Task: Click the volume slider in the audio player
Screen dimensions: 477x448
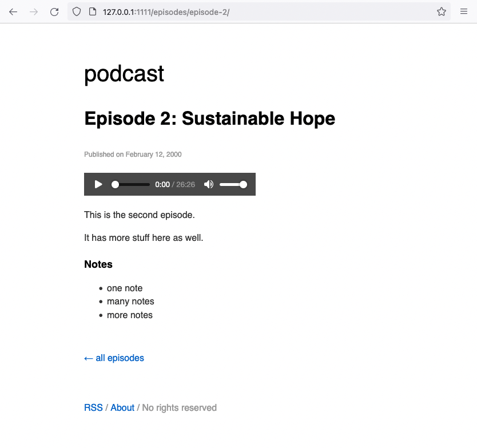Action: coord(233,184)
